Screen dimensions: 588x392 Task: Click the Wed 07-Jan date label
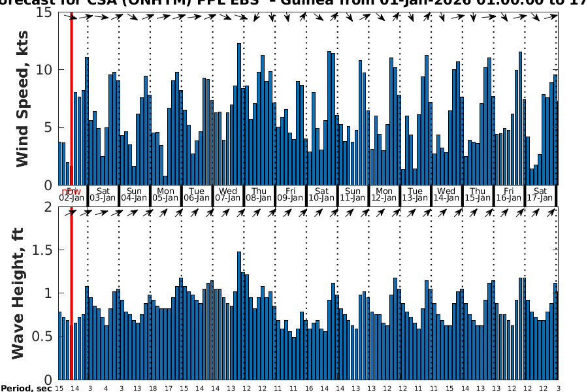tap(227, 195)
